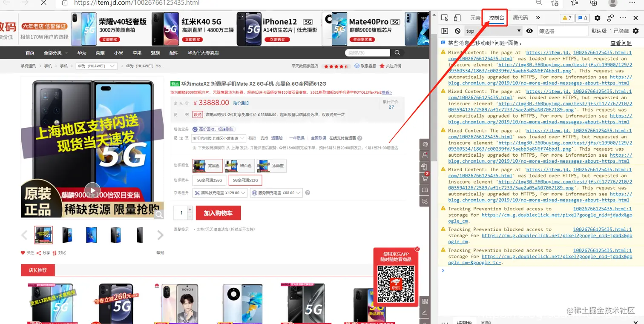Toggle device emulation icon in DevTools
Image resolution: width=644 pixels, height=324 pixels.
point(457,18)
